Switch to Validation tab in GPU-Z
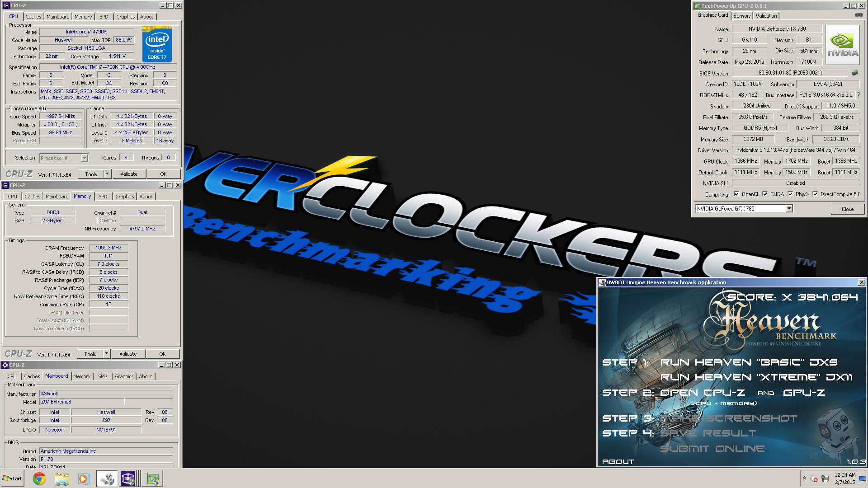Image resolution: width=868 pixels, height=488 pixels. click(766, 16)
